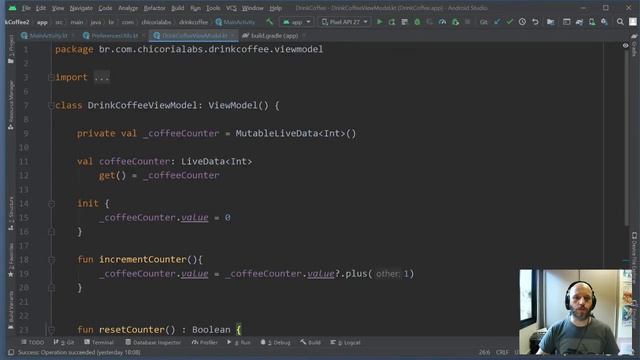
Task: Open Project Structure toolbar icon
Action: click(551, 22)
